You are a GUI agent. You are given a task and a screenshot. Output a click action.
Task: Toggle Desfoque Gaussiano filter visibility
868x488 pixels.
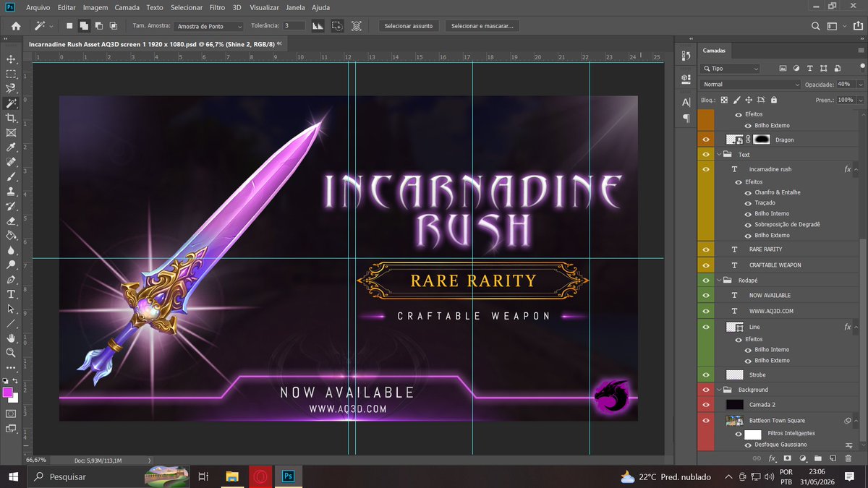749,445
